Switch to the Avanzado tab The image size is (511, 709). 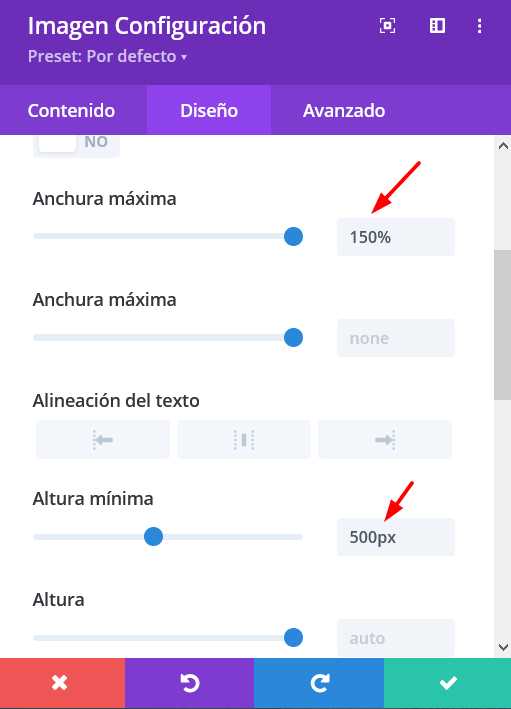point(344,111)
